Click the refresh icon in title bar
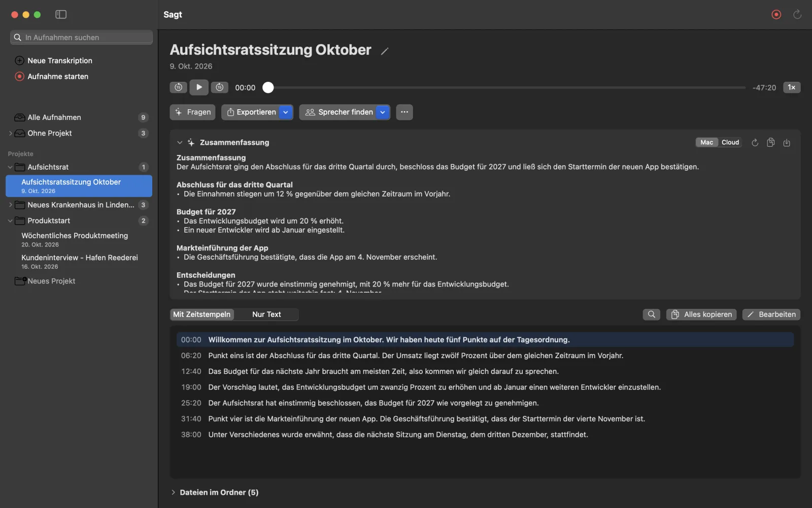The width and height of the screenshot is (812, 508). pyautogui.click(x=797, y=14)
